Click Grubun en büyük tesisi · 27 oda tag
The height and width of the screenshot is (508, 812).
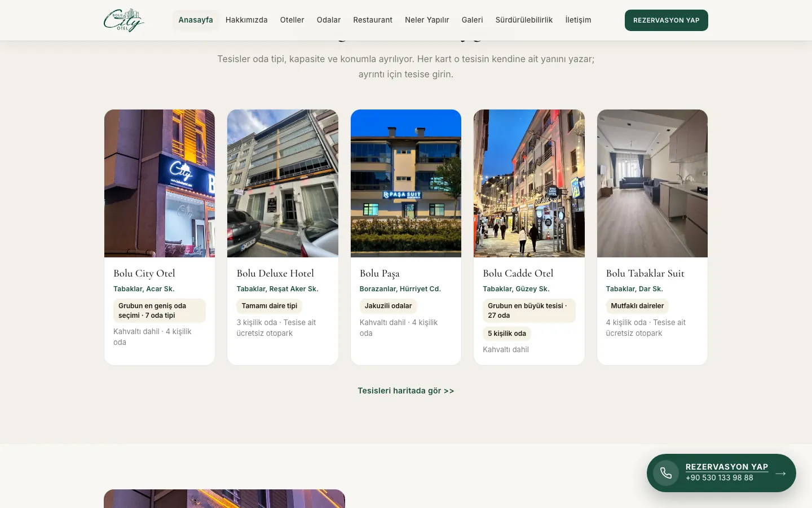(x=529, y=310)
